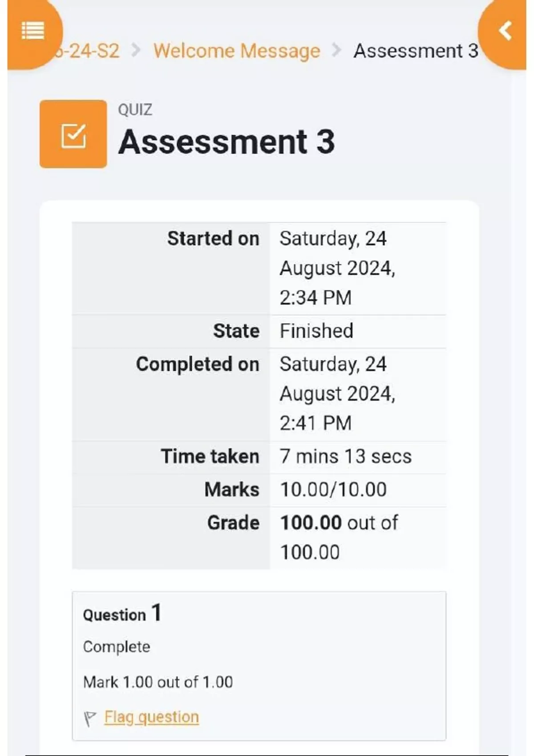The height and width of the screenshot is (756, 534).
Task: Click the time taken 7 mins 13 secs
Action: (x=345, y=456)
